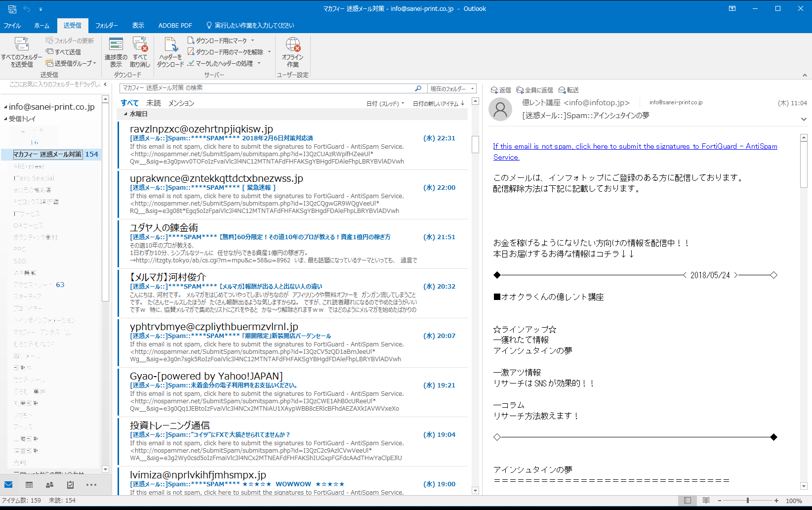Open the Mail view icon
Viewport: 812px width, 510px height.
click(8, 485)
